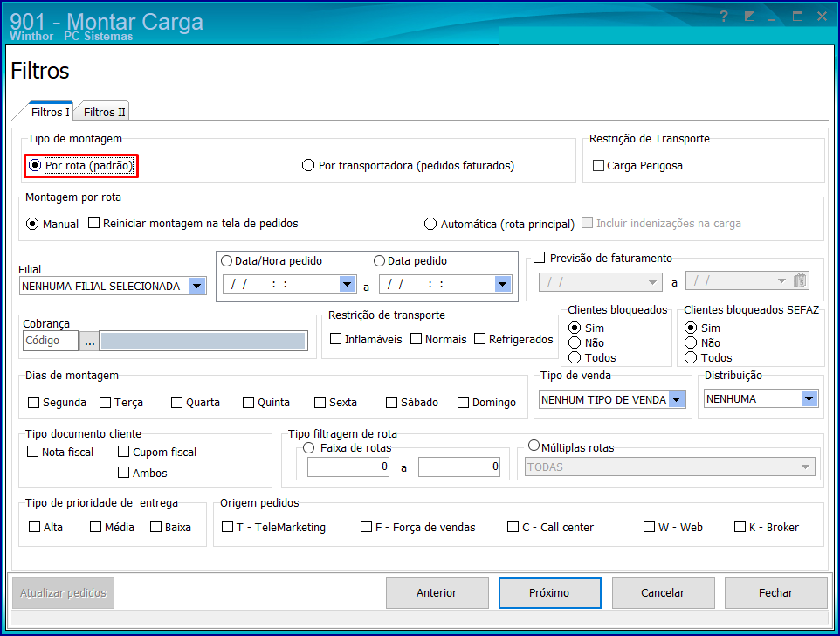Select Múltiplas rotas radio button
840x636 pixels.
point(534,446)
